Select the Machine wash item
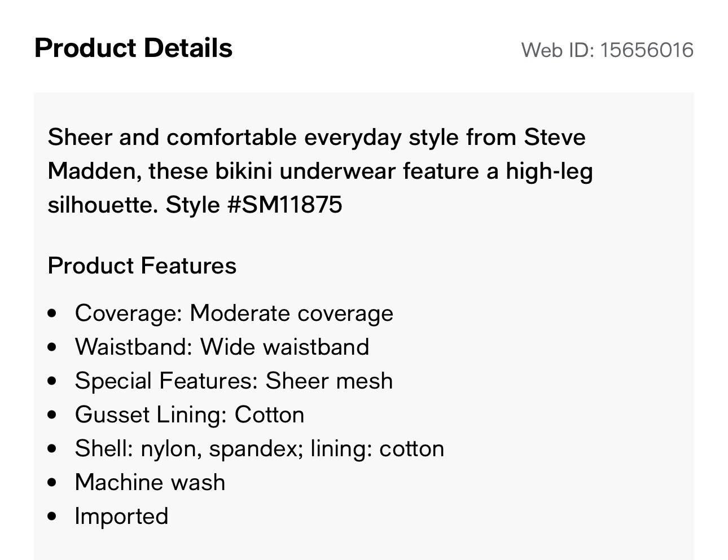This screenshot has height=560, width=728. [150, 483]
